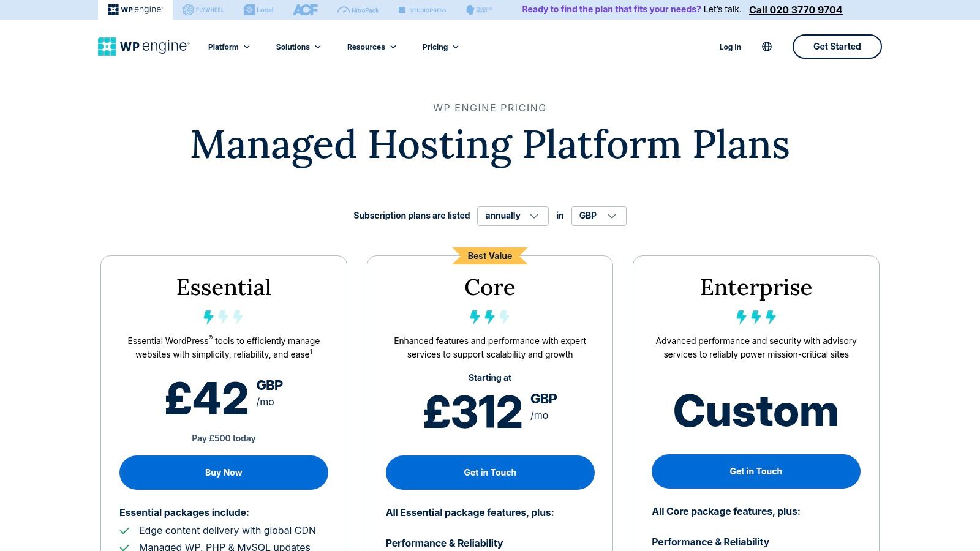Image resolution: width=980 pixels, height=551 pixels.
Task: Click the Buy Now button for Essential plan
Action: (x=224, y=472)
